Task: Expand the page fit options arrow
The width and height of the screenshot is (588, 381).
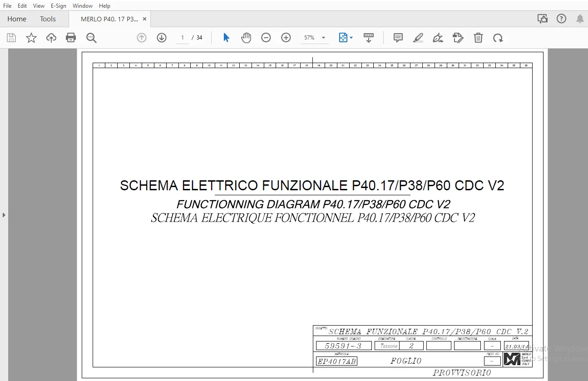Action: click(x=351, y=38)
